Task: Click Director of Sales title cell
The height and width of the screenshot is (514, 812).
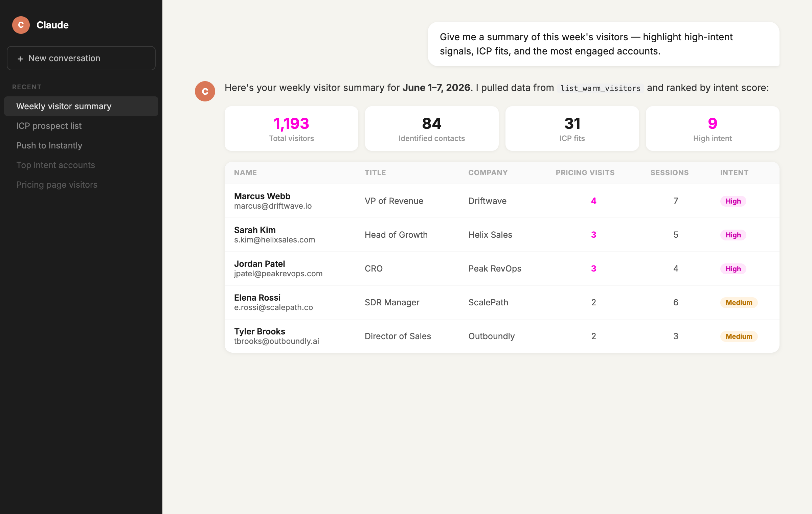Action: click(398, 336)
